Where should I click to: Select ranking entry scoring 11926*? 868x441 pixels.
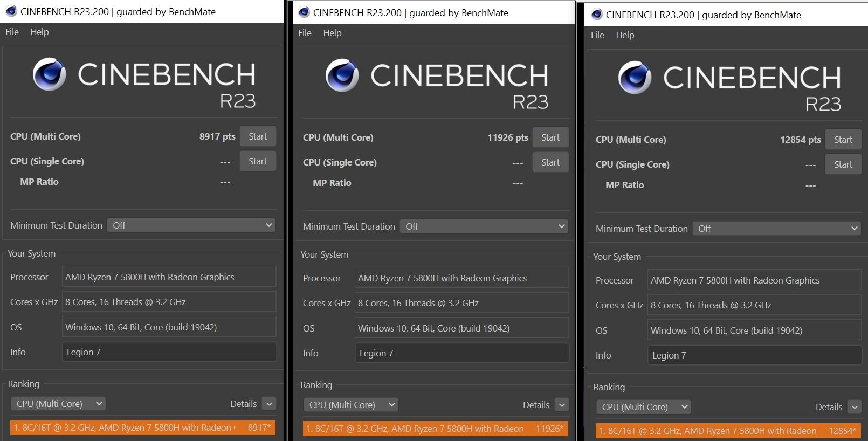pos(436,429)
